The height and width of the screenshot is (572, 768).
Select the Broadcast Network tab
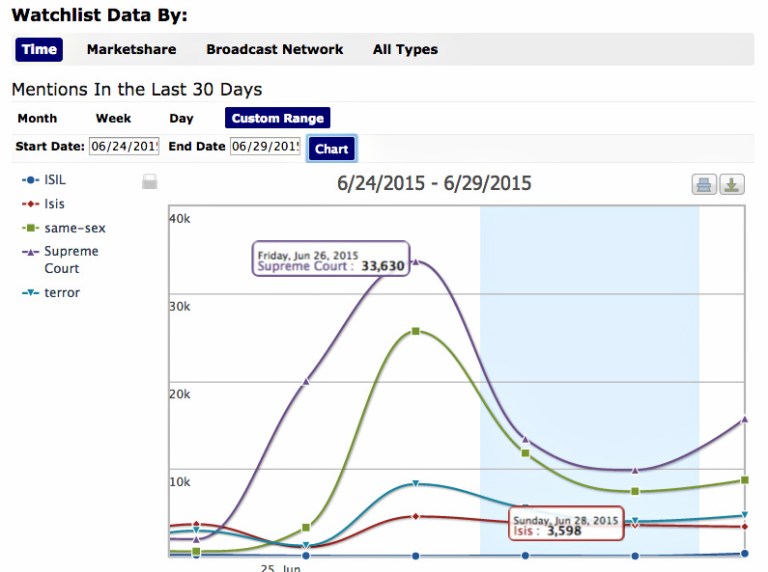point(274,49)
